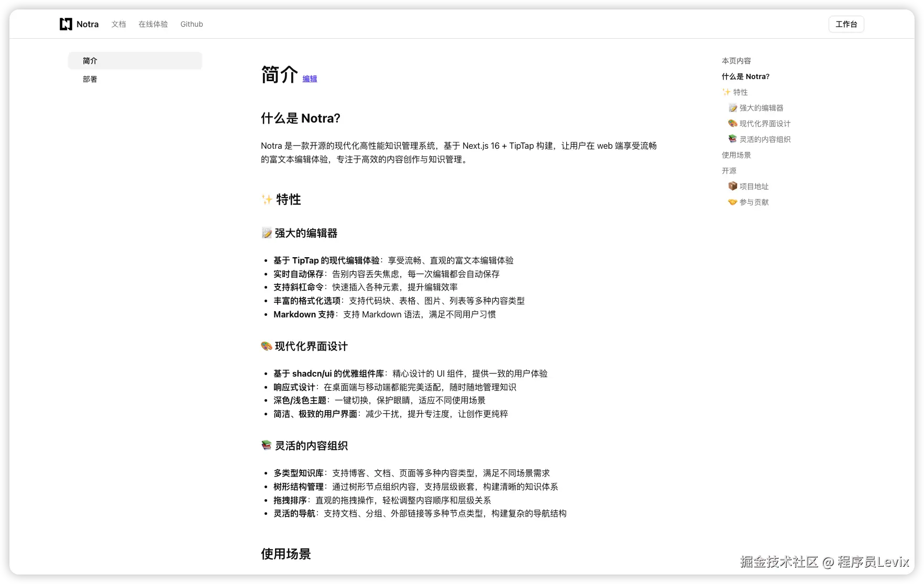Open the 工作台 workspace button
The height and width of the screenshot is (584, 924).
(846, 24)
